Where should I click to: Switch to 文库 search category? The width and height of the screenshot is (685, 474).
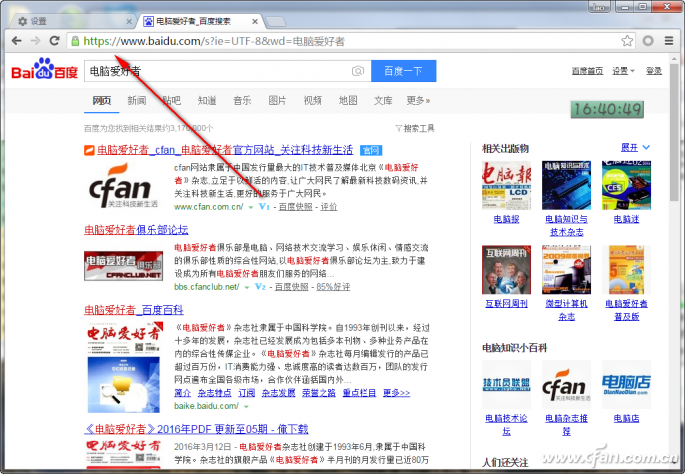point(383,100)
